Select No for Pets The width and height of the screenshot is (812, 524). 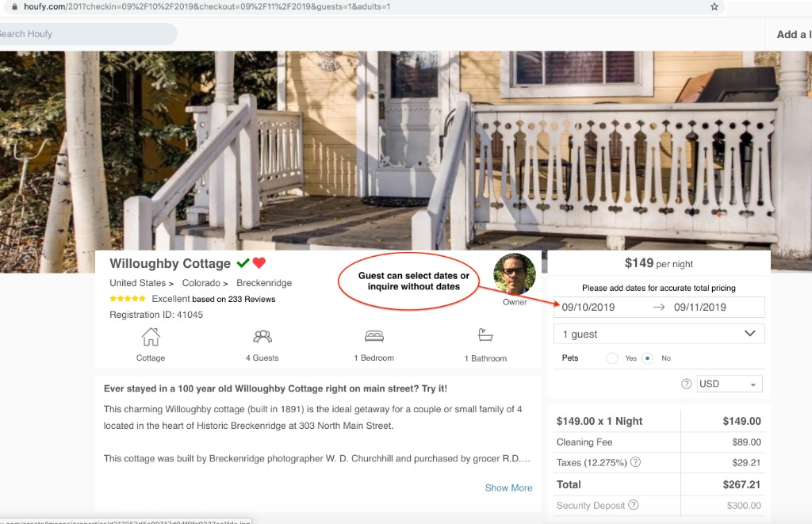pos(648,358)
